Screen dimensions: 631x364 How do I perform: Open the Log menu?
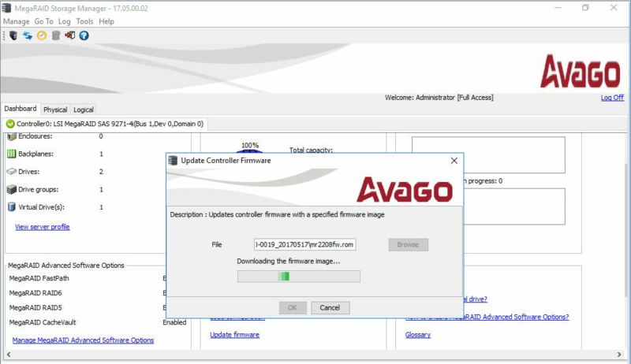65,21
